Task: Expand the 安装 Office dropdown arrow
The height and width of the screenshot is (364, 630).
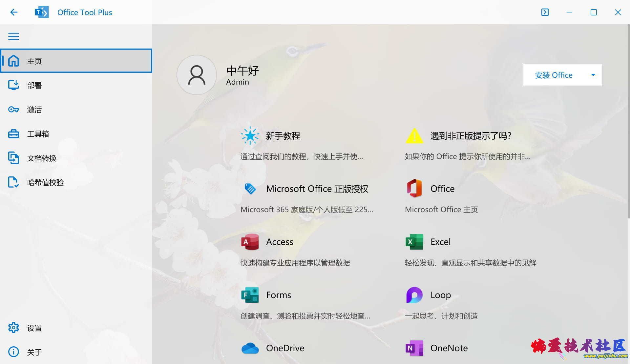Action: point(593,75)
